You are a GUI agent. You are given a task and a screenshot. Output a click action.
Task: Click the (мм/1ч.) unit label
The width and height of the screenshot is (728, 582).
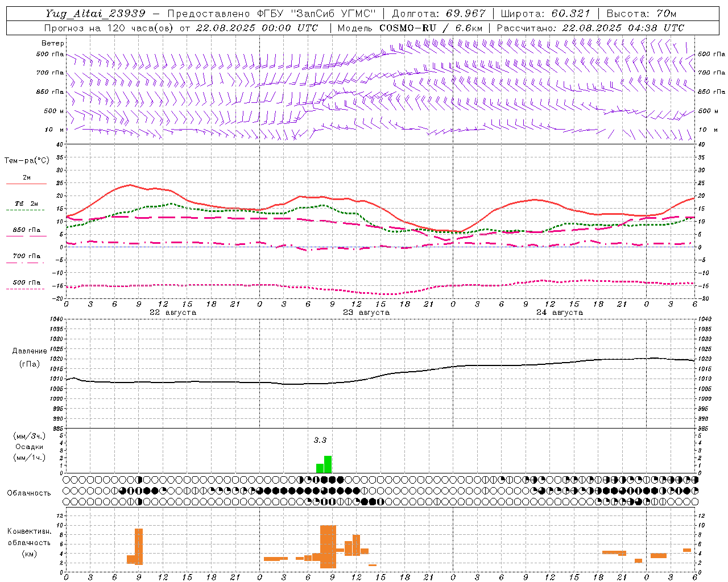tap(29, 458)
